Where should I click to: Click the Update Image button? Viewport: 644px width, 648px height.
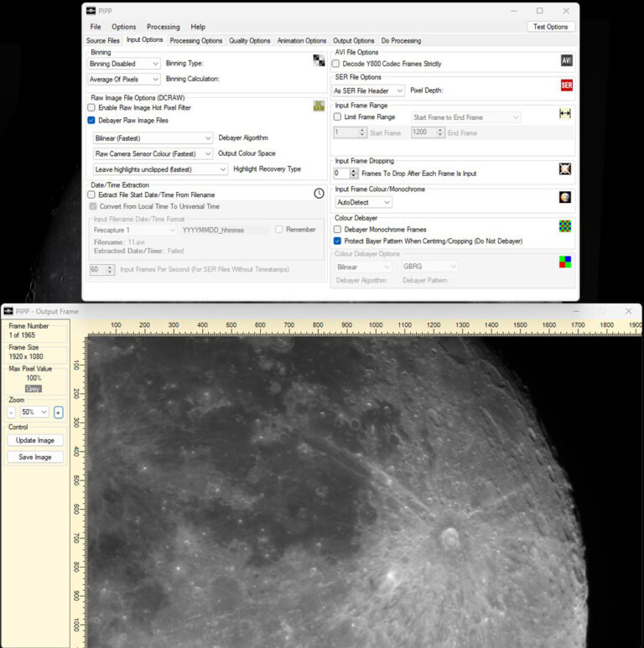pyautogui.click(x=35, y=440)
